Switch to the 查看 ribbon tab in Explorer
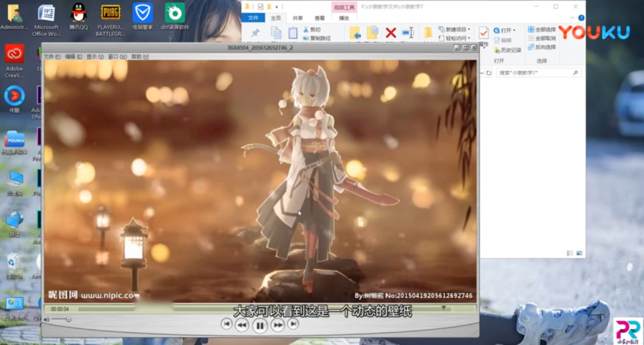This screenshot has height=345, width=644. pos(319,18)
